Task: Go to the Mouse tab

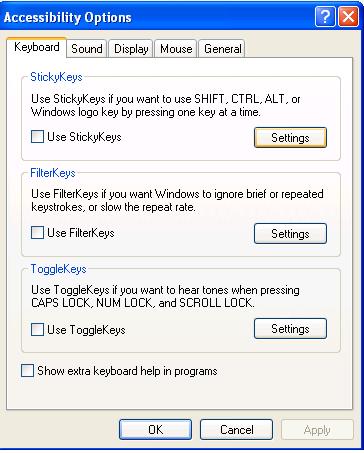Action: pyautogui.click(x=176, y=49)
